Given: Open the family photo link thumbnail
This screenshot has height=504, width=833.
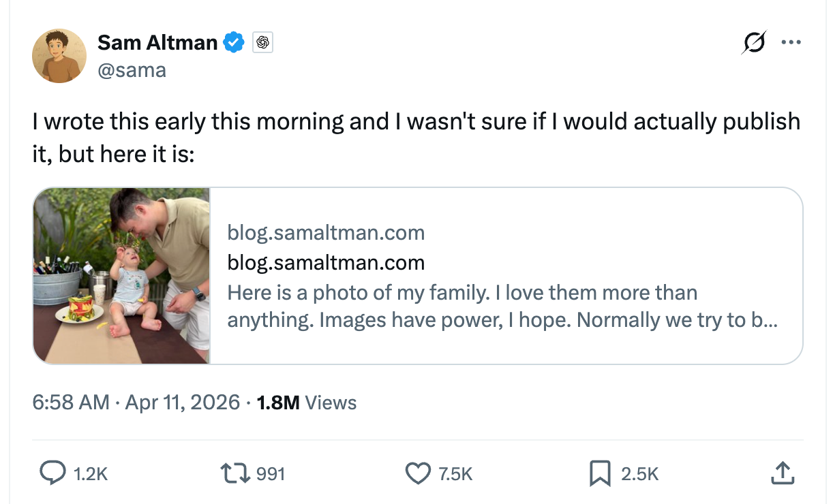Looking at the screenshot, I should pos(122,276).
